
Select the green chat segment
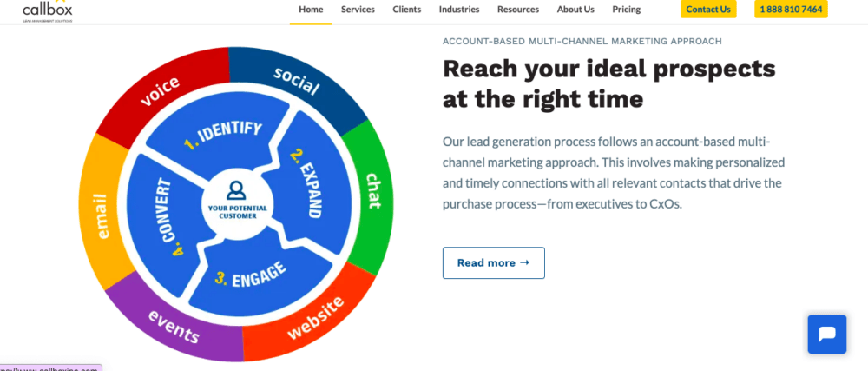pyautogui.click(x=370, y=194)
